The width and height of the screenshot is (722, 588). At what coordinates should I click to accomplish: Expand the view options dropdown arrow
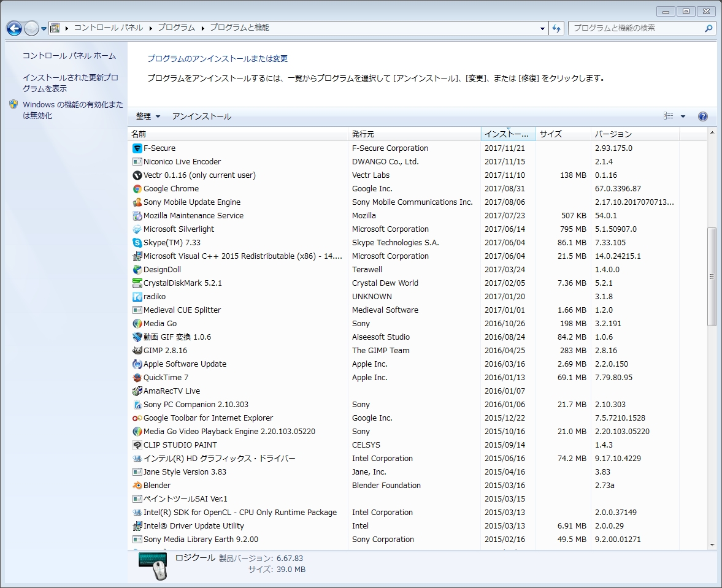(683, 116)
